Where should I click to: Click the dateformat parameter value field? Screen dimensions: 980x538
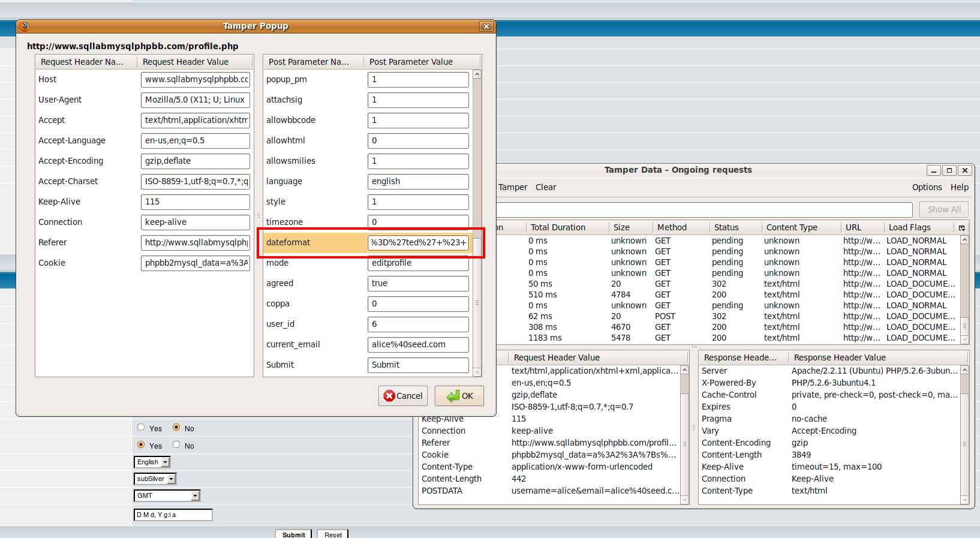point(418,242)
